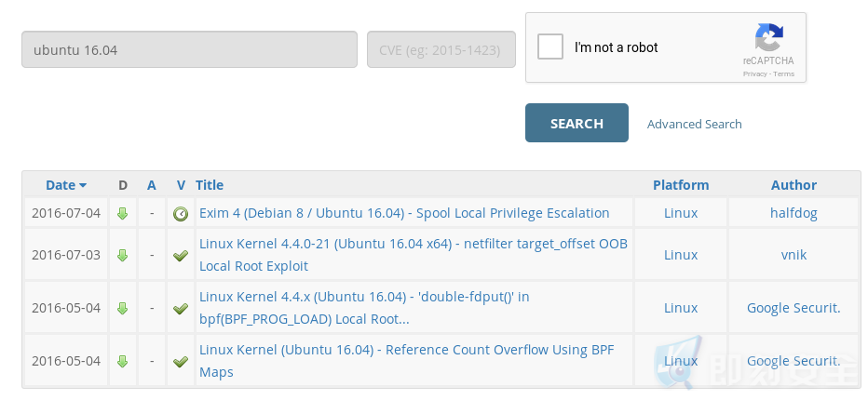The height and width of the screenshot is (400, 868).
Task: Download the Exim 4 exploit via green arrow
Action: tap(122, 214)
